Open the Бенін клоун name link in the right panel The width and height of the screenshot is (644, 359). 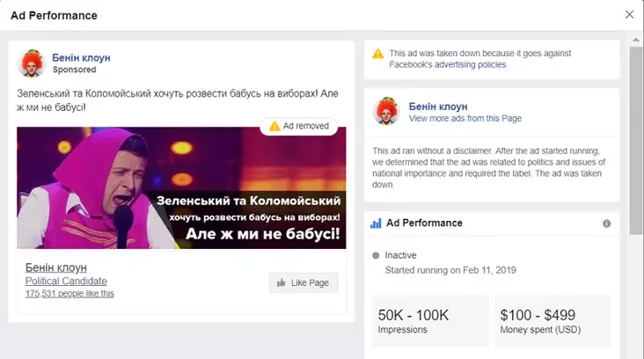point(438,106)
